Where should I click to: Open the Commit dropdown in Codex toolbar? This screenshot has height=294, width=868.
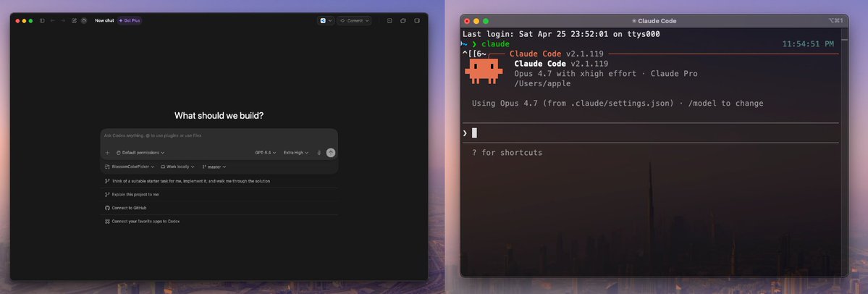point(354,20)
